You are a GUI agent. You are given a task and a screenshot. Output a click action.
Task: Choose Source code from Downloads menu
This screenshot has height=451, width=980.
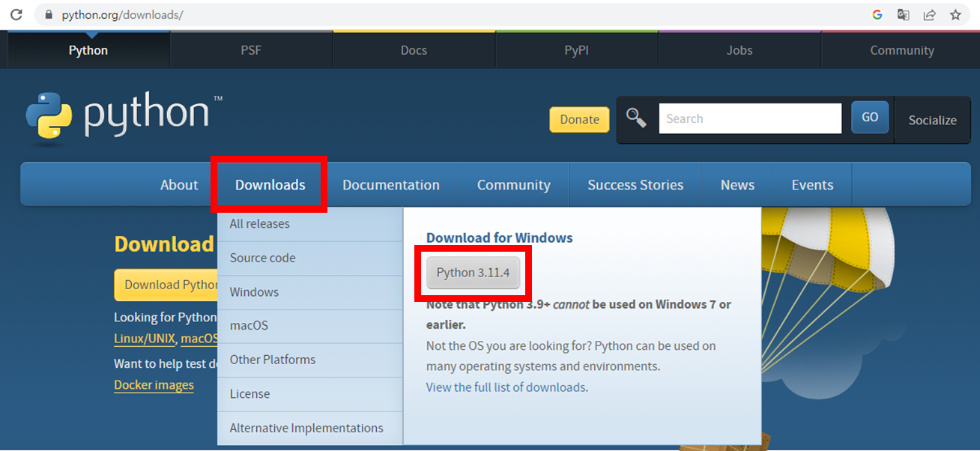click(x=310, y=258)
